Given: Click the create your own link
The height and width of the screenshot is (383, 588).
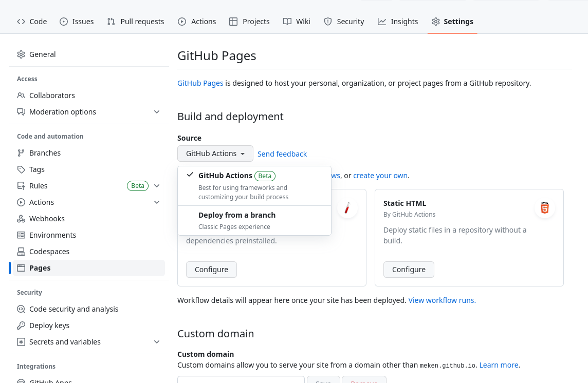Looking at the screenshot, I should click(380, 175).
